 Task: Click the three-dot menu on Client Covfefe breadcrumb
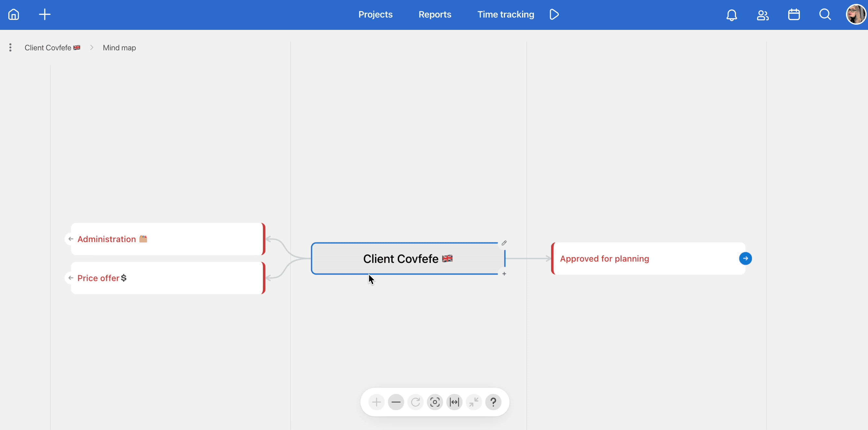click(10, 47)
